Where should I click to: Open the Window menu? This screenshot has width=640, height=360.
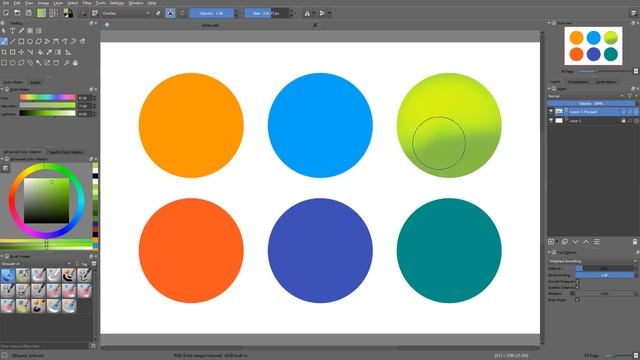(x=136, y=3)
